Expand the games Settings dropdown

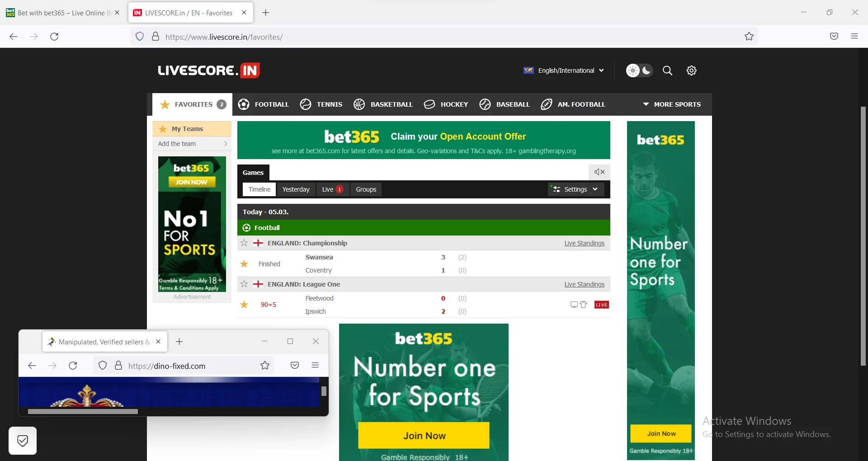pos(576,189)
